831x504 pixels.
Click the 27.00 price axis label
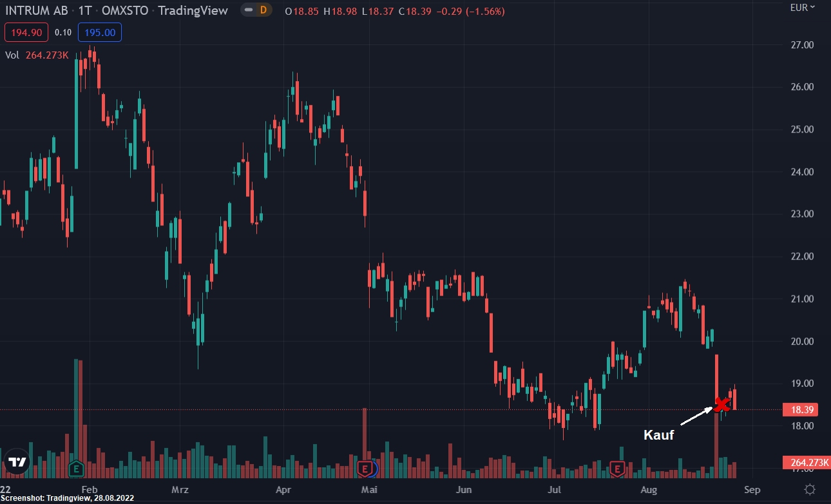coord(803,45)
